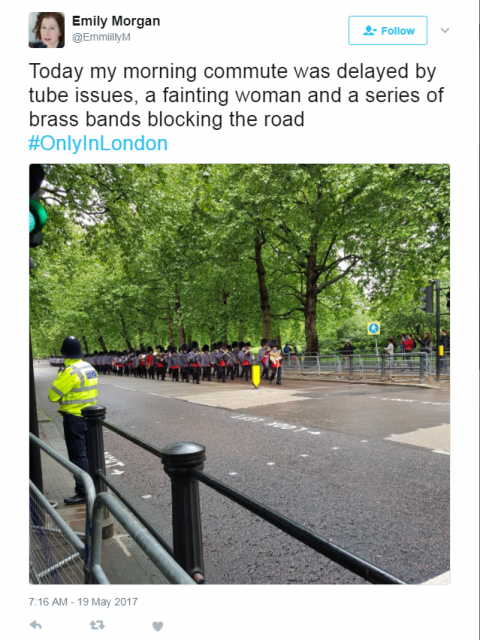Click the 7:16 AM - 19 May 2017 timestamp

83,602
